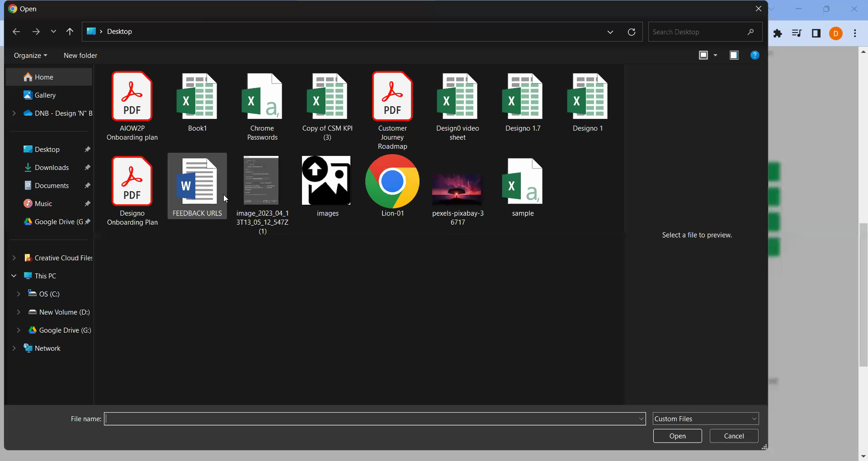868x461 pixels.
Task: Click the help question mark icon
Action: pyautogui.click(x=755, y=55)
